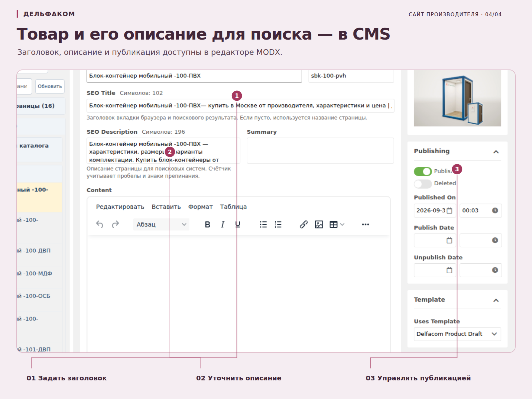Collapse the Publishing panel
The width and height of the screenshot is (532, 399).
496,152
